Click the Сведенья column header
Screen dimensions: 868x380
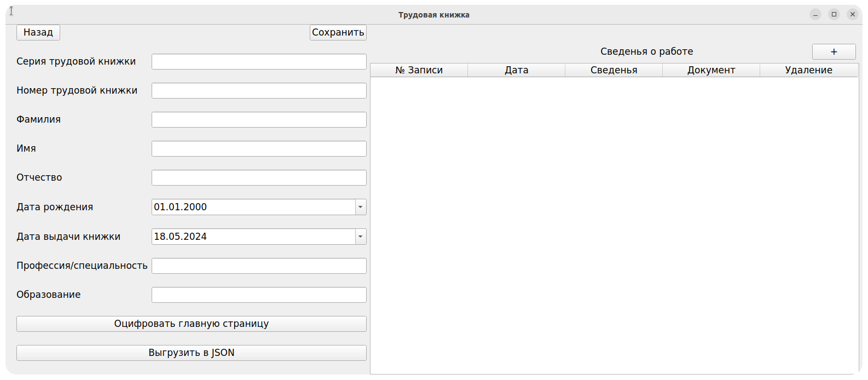tap(614, 70)
